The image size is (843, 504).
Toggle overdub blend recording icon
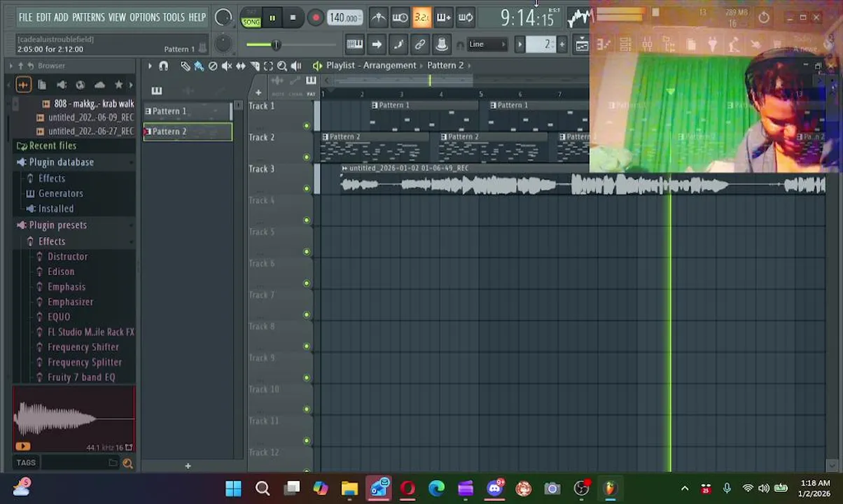[443, 17]
